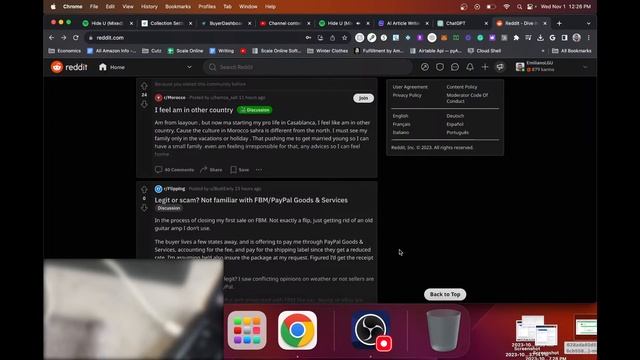This screenshot has width=640, height=360.
Task: Open a new Chrome tab
Action: [x=559, y=23]
